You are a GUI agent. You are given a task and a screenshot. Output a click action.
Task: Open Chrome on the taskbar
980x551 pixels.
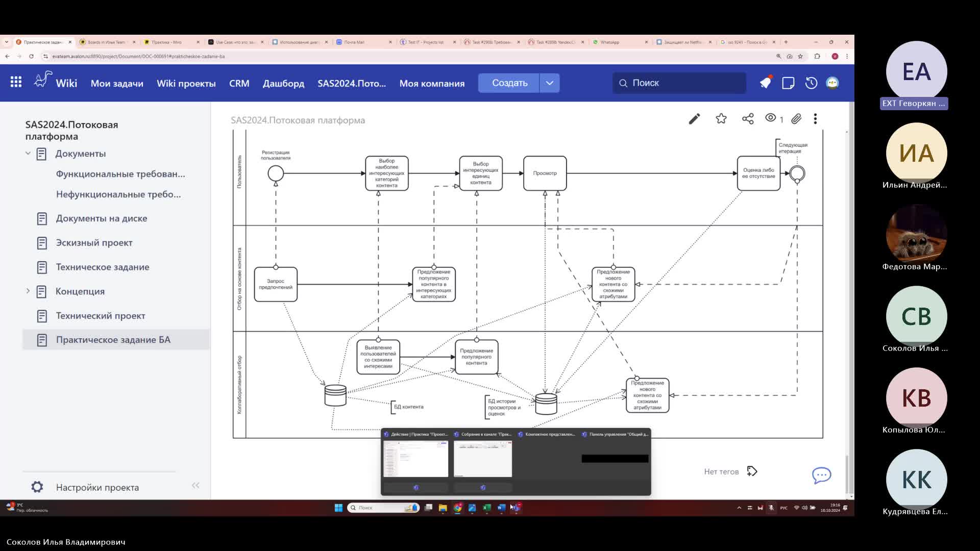click(x=458, y=508)
